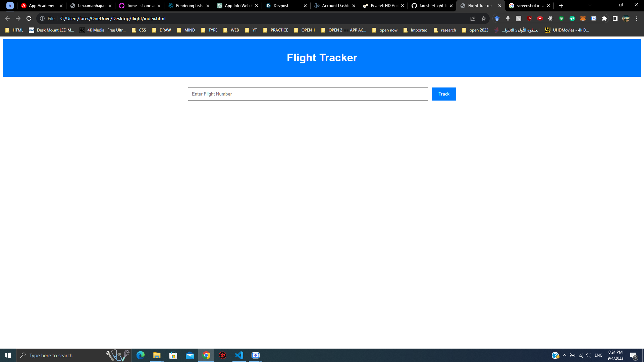Reload the page with refresh icon
This screenshot has height=362, width=644.
pyautogui.click(x=29, y=18)
